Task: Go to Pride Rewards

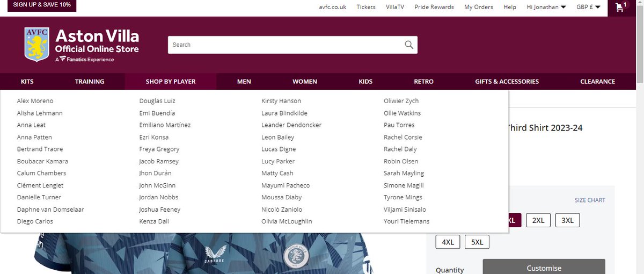Action: (434, 7)
